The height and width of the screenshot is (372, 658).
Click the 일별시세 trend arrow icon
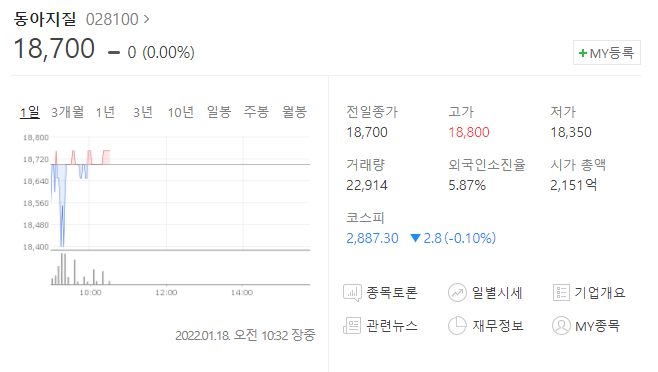click(x=457, y=293)
